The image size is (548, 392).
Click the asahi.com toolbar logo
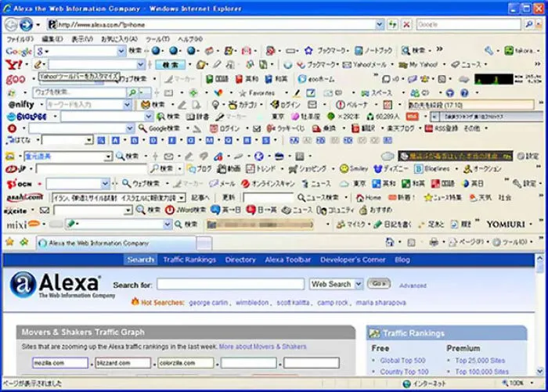pyautogui.click(x=25, y=197)
